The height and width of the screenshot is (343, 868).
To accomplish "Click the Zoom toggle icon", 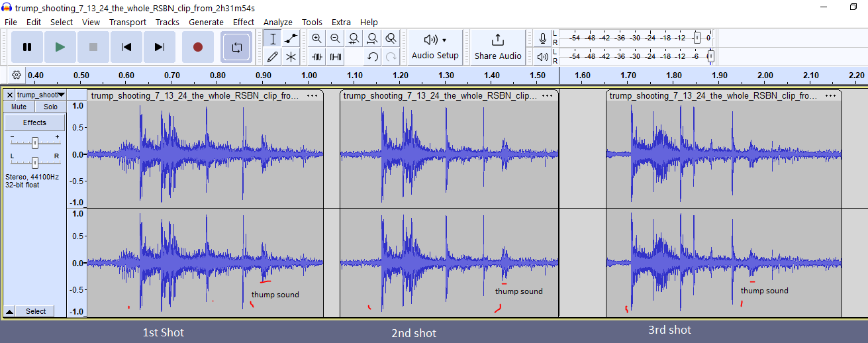I will [391, 38].
